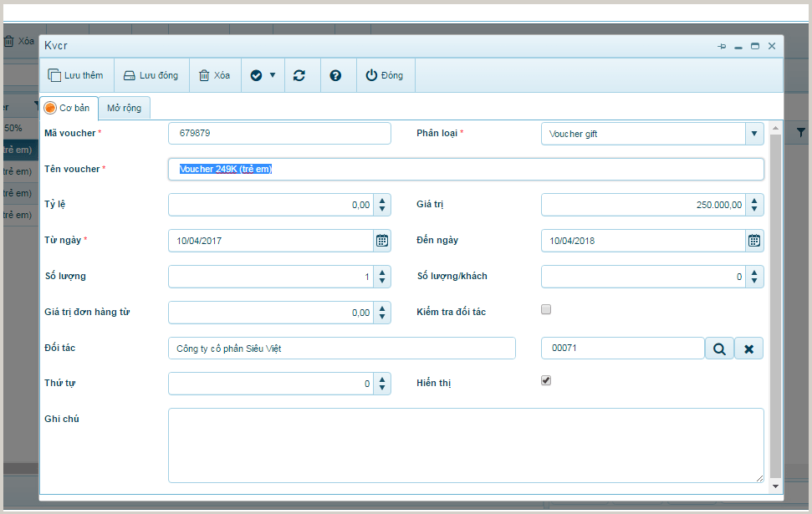812x514 pixels.
Task: Decrease the Thứ tự value
Action: pos(382,389)
